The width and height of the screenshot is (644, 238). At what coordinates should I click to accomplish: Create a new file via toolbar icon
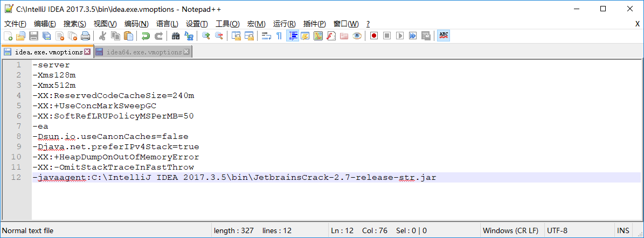point(8,36)
